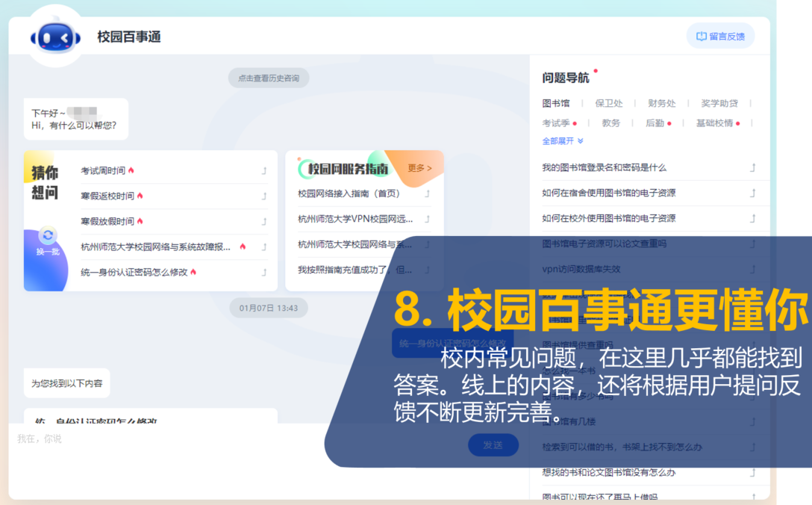The height and width of the screenshot is (505, 812).
Task: Click the robot mascot avatar icon
Action: [x=55, y=37]
